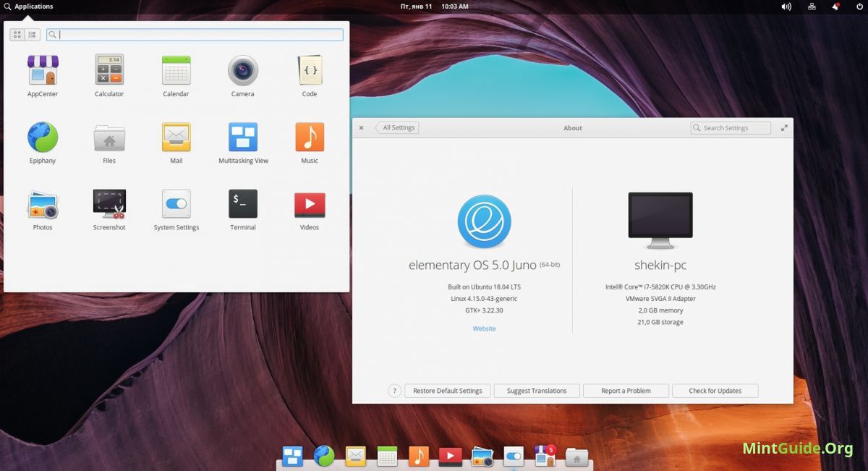Open the network indicator in top panel
Image resolution: width=868 pixels, height=471 pixels.
[812, 7]
